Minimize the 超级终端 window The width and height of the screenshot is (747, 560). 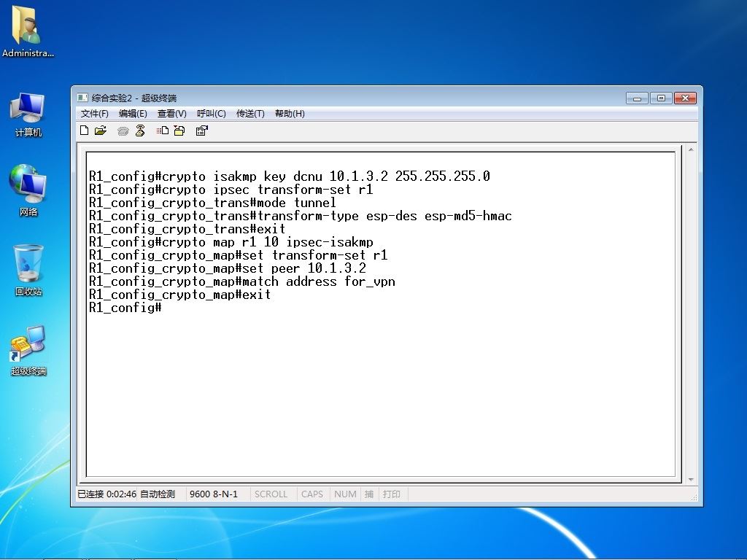[x=637, y=98]
